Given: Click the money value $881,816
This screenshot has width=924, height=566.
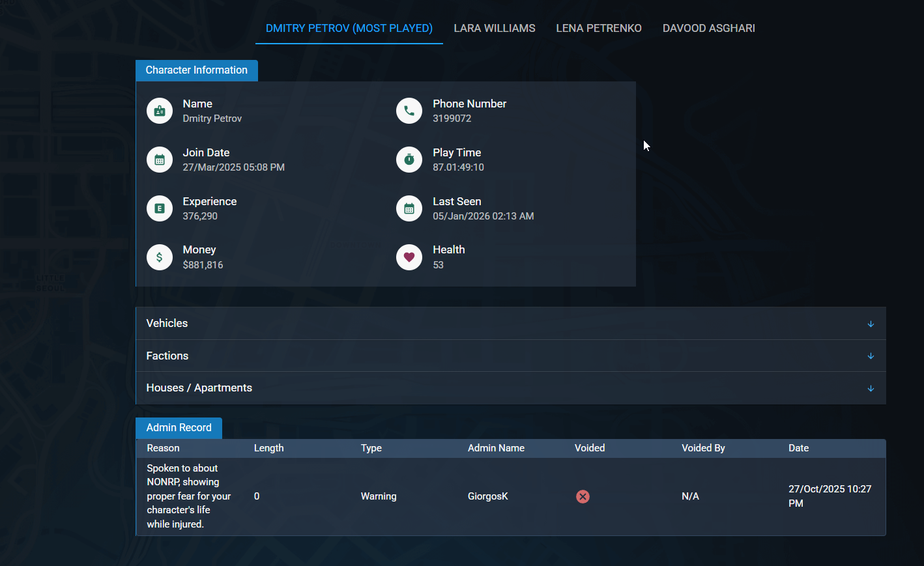Looking at the screenshot, I should (203, 265).
